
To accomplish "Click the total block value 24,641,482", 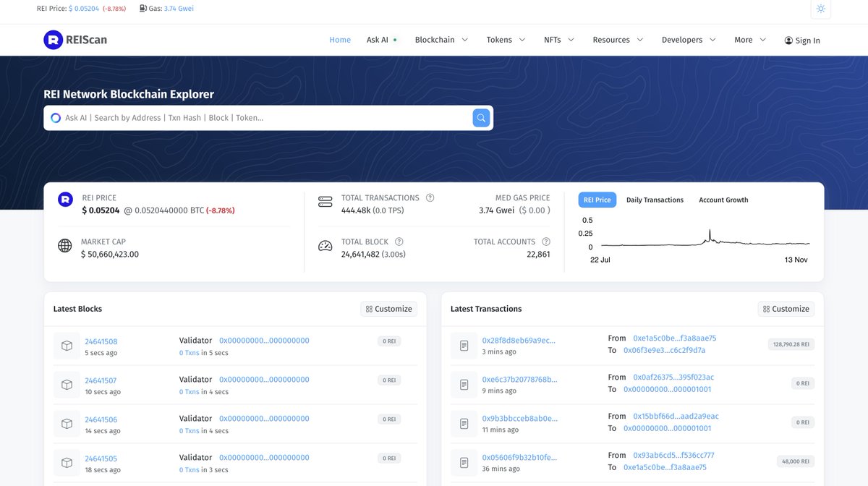I will click(x=360, y=255).
